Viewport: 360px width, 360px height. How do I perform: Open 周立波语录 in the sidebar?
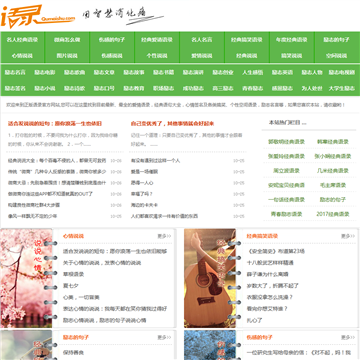286,171
